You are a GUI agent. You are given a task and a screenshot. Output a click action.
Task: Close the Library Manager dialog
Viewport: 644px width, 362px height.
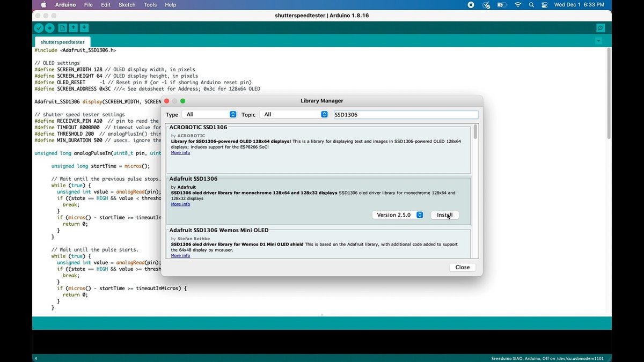tap(462, 267)
